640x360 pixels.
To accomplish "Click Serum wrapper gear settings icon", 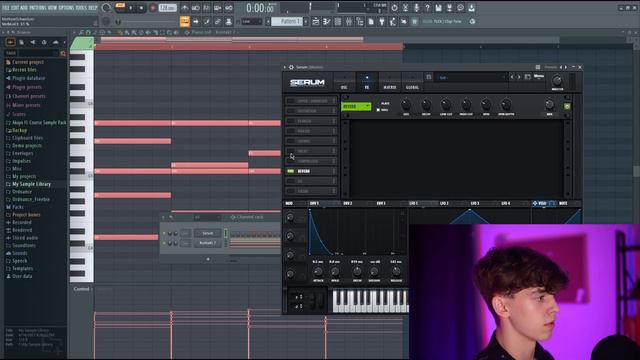I will coord(291,67).
